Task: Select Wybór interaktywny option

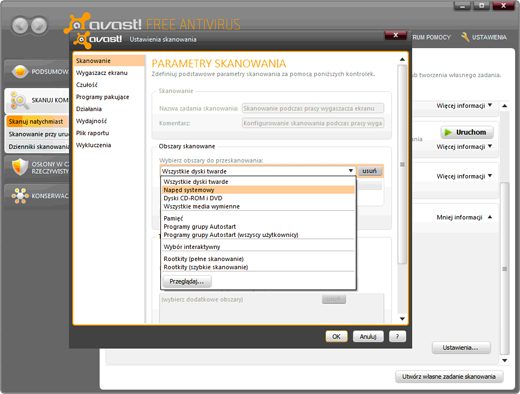Action: [258, 247]
